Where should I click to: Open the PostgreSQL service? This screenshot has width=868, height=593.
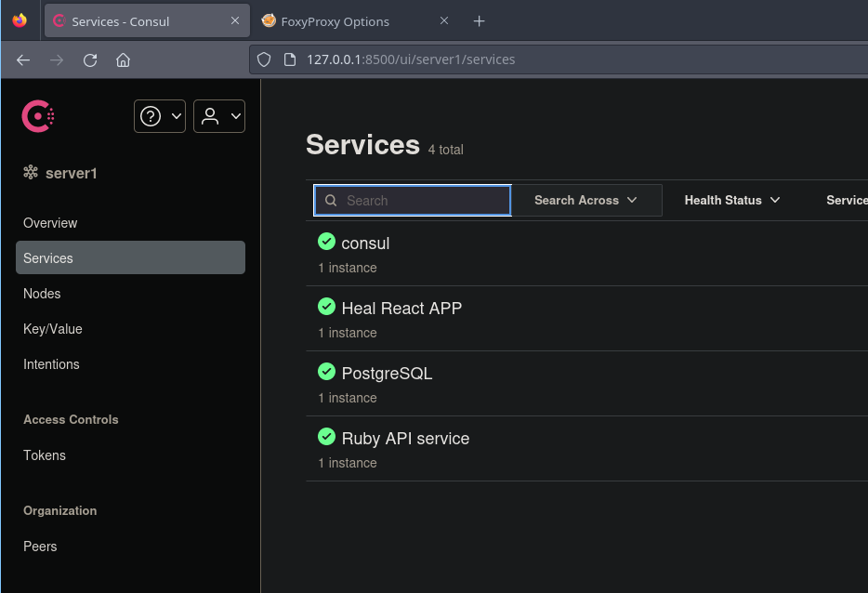point(387,374)
